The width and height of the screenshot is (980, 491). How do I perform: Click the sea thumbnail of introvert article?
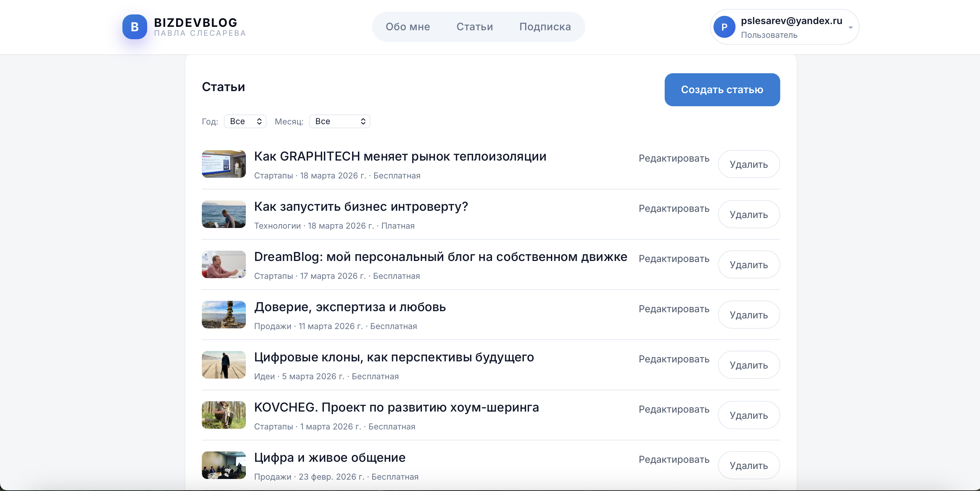click(224, 214)
